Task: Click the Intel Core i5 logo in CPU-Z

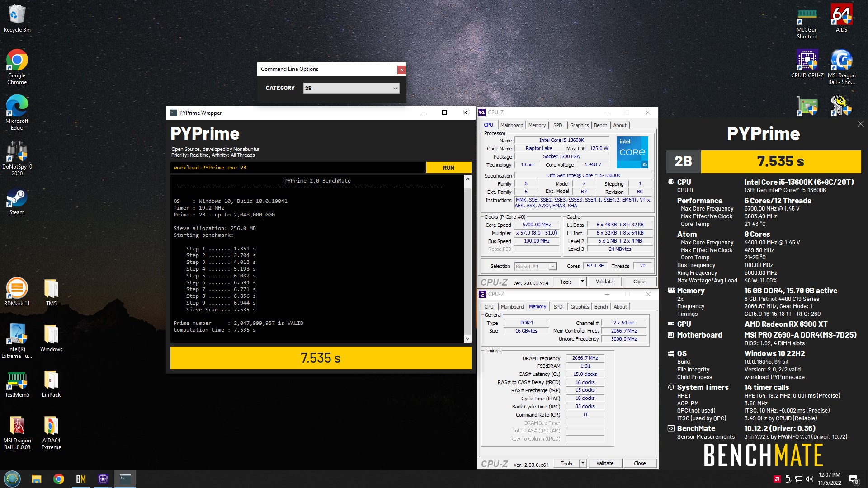Action: click(x=632, y=152)
